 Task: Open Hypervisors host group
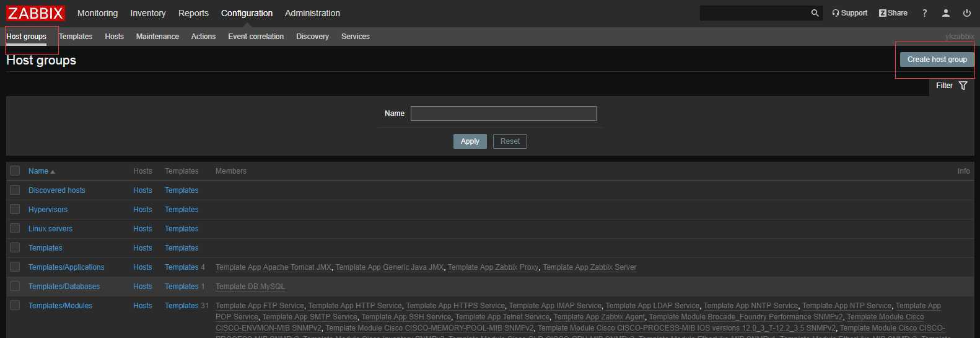tap(48, 210)
